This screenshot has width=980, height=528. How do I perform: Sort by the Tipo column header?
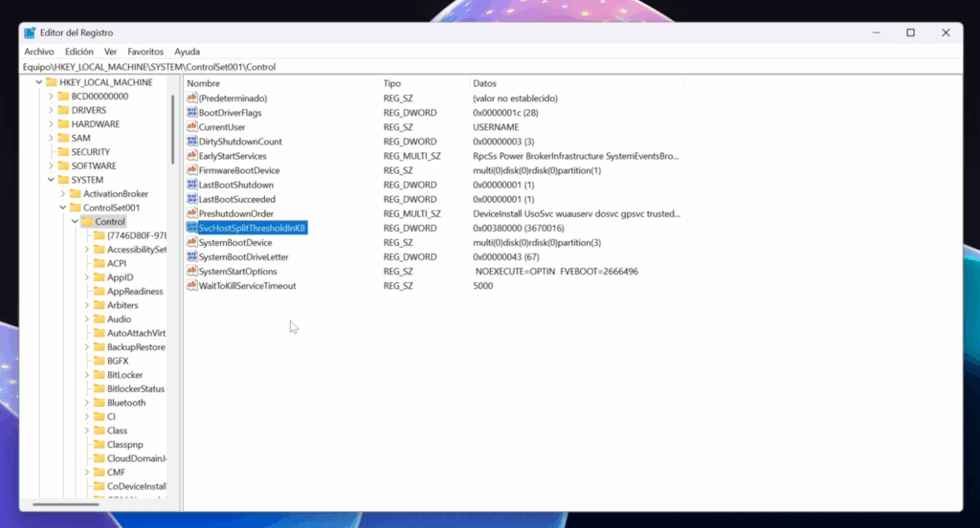424,83
